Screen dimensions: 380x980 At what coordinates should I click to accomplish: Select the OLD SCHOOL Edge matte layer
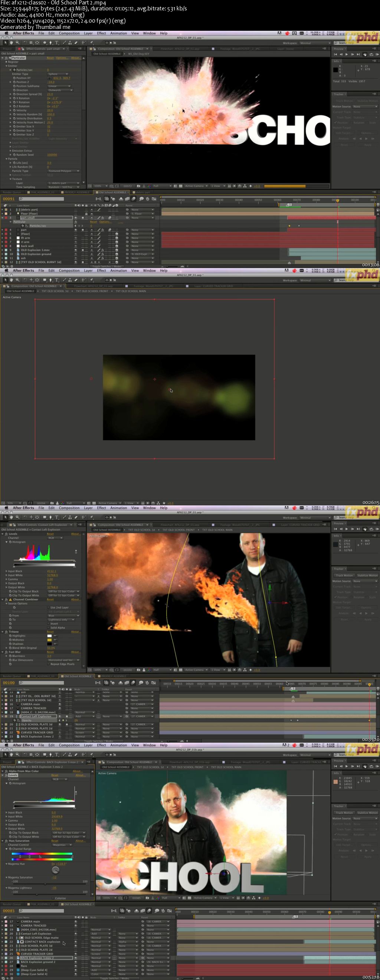(42, 938)
